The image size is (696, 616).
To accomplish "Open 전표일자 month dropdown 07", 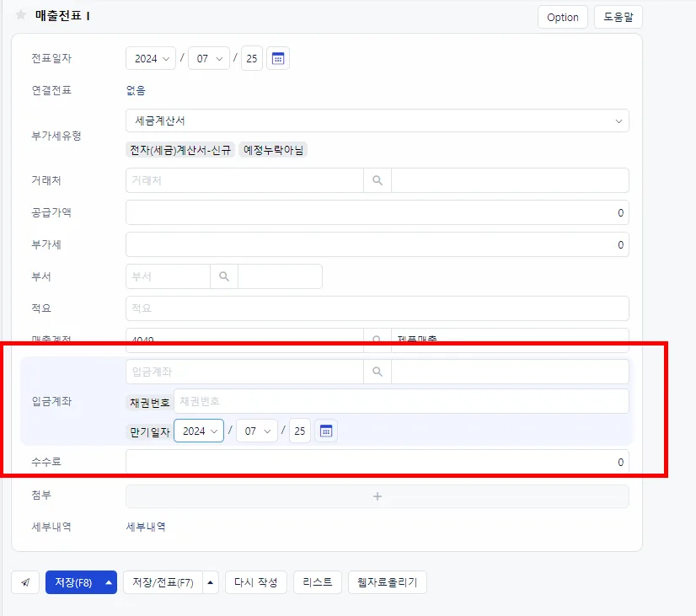I will (209, 59).
